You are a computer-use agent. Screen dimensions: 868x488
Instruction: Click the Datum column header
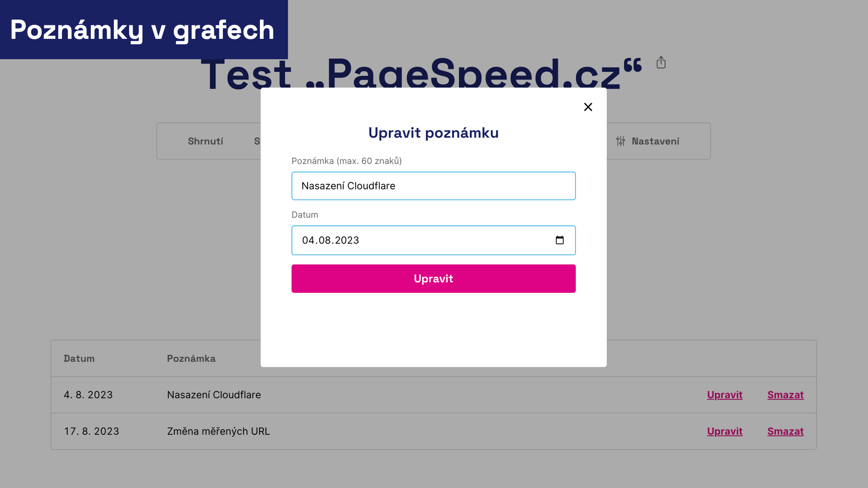coord(79,358)
